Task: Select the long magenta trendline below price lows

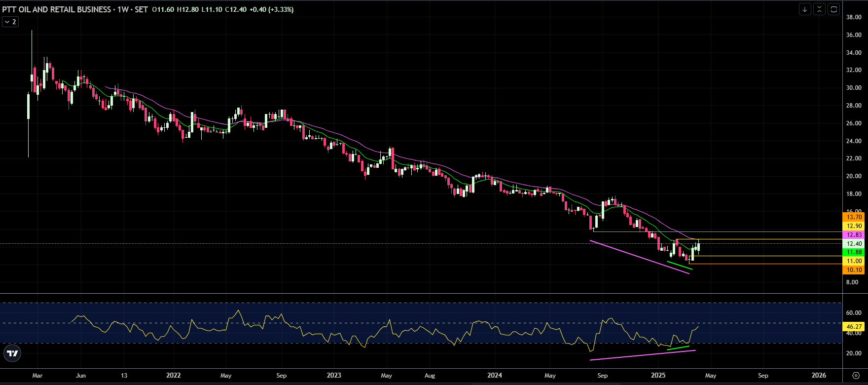Action: (640, 257)
